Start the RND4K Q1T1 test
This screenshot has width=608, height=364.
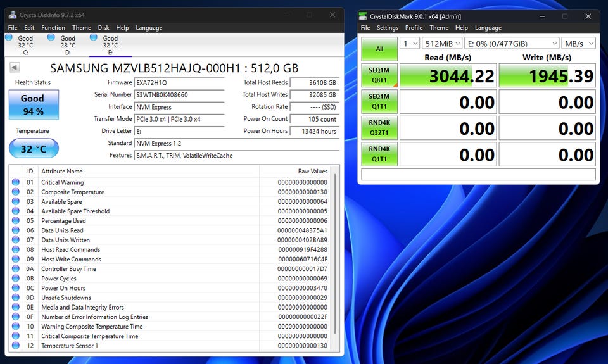coord(379,154)
